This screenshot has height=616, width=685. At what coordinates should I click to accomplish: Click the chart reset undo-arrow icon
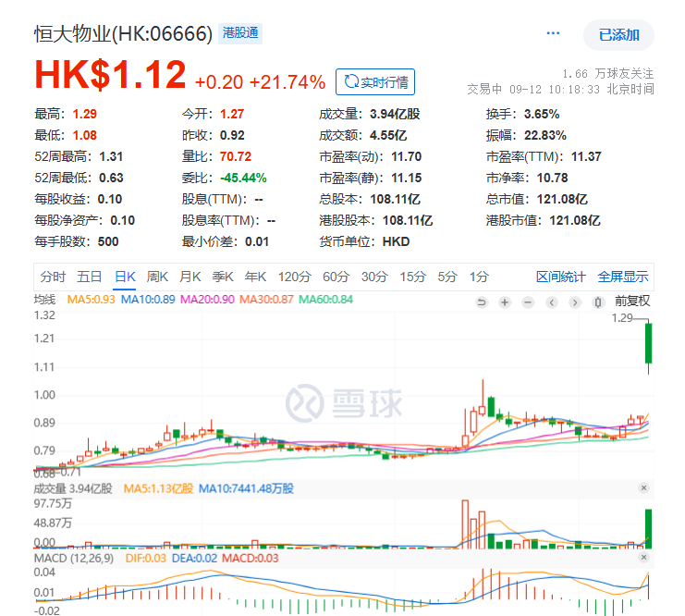click(x=482, y=302)
